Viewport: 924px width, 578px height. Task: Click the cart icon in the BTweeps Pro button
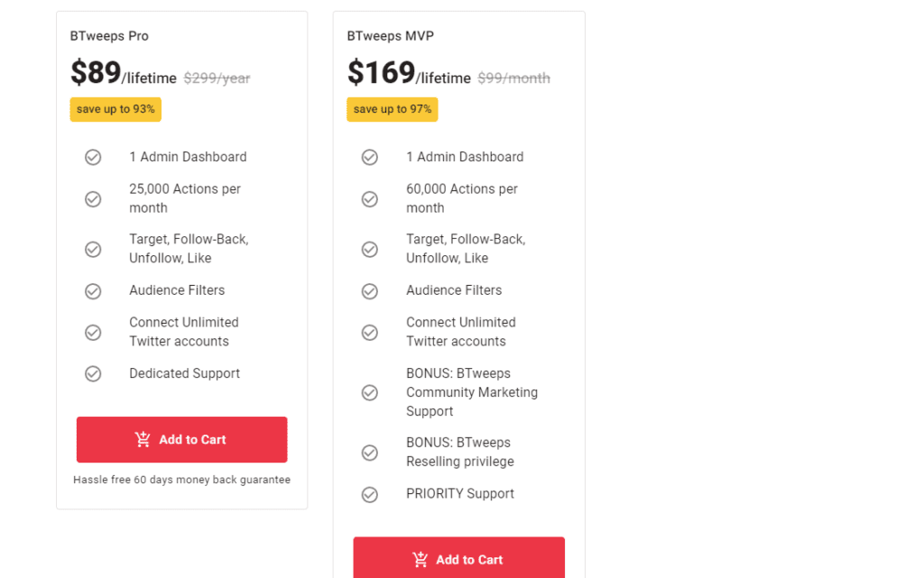click(143, 439)
